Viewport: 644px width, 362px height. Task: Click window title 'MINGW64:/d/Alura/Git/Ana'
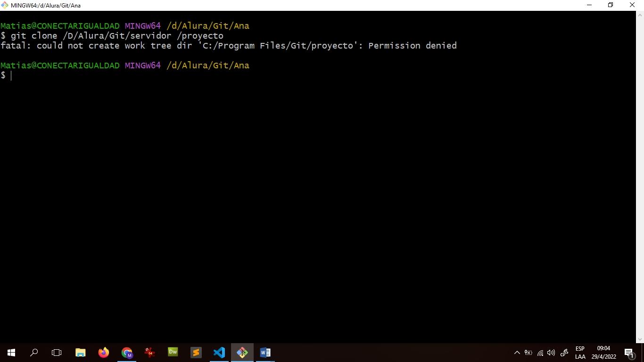click(x=46, y=5)
